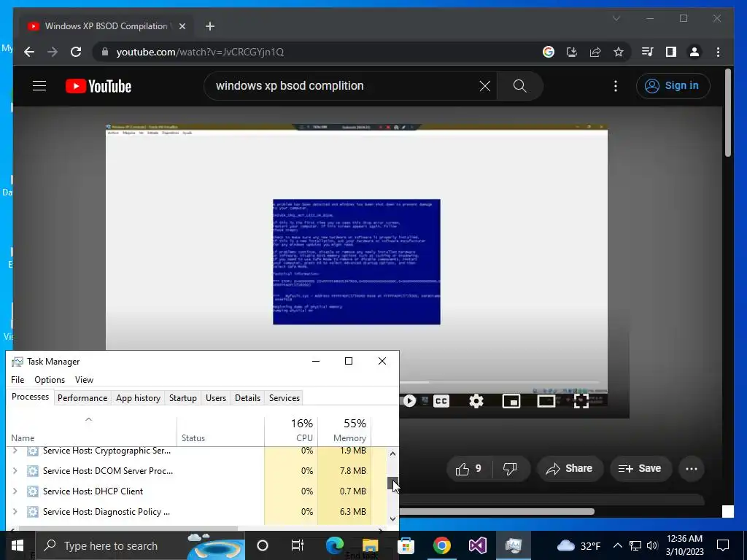
Task: Run the YouTube search with magnifier button
Action: (x=519, y=86)
